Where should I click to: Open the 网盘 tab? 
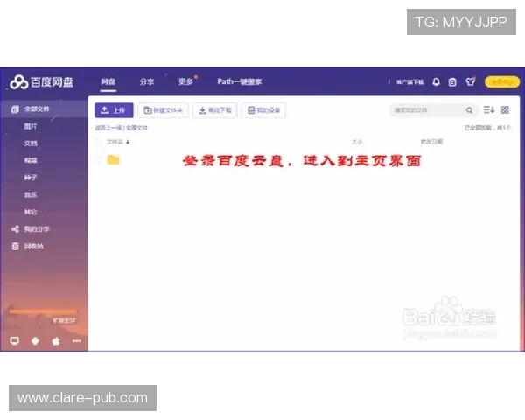tap(108, 81)
